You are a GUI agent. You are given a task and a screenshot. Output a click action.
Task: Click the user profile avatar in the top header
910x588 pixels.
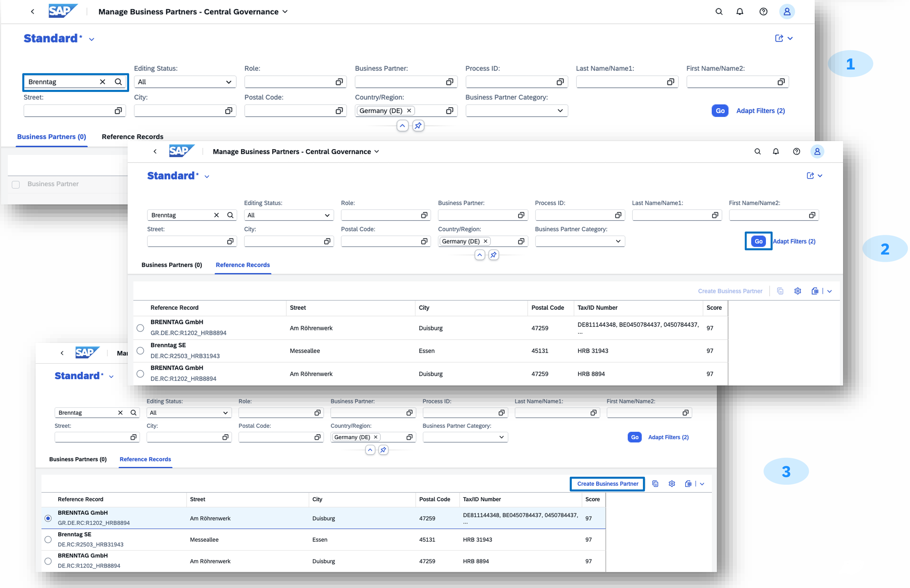[x=787, y=12]
